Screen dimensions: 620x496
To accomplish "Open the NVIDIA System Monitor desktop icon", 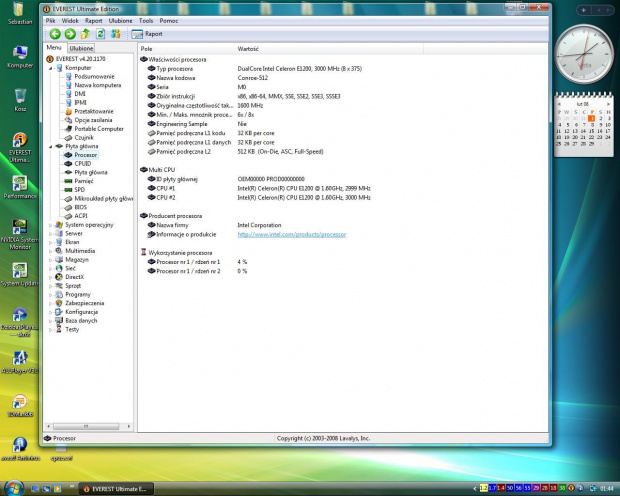I will [x=20, y=234].
